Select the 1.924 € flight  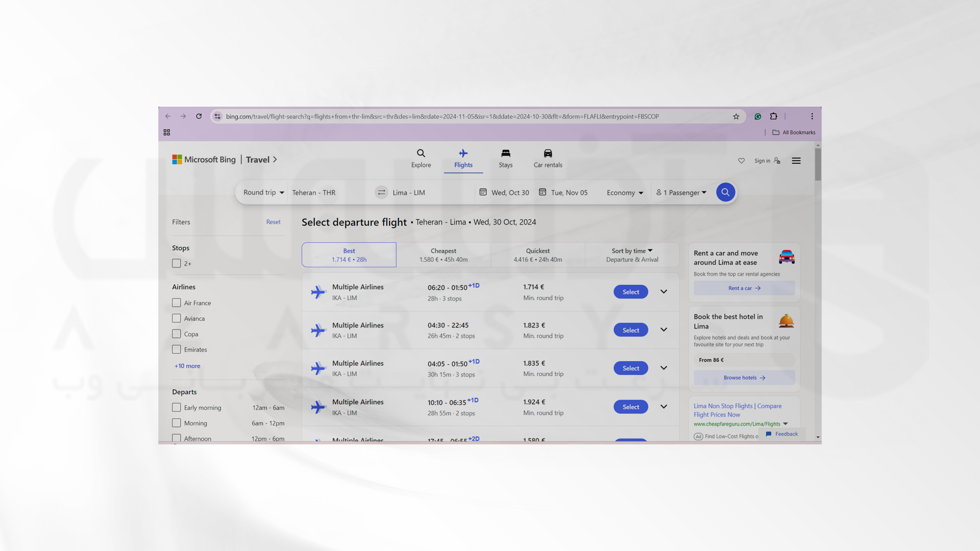(x=631, y=407)
